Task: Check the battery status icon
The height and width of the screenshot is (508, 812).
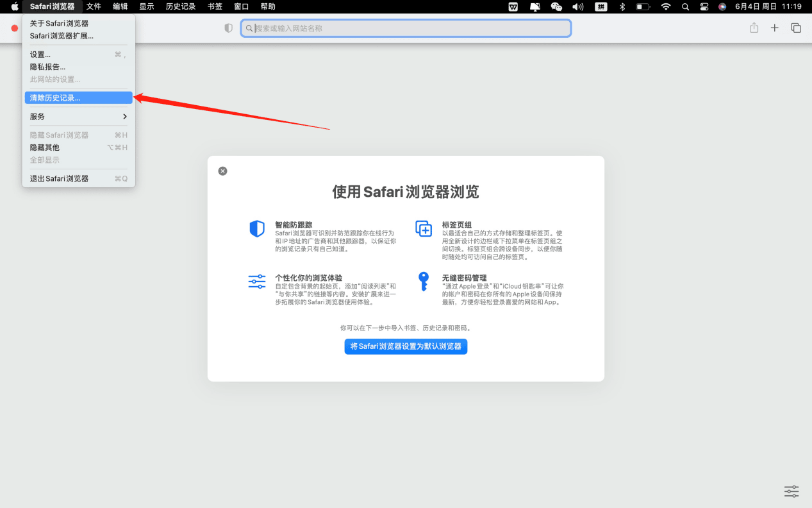Action: coord(643,6)
